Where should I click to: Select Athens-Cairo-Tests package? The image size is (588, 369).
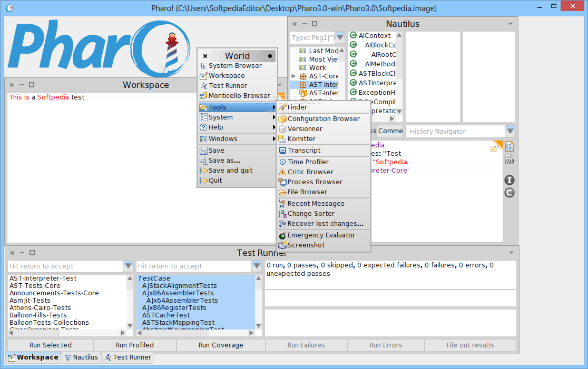pos(40,308)
